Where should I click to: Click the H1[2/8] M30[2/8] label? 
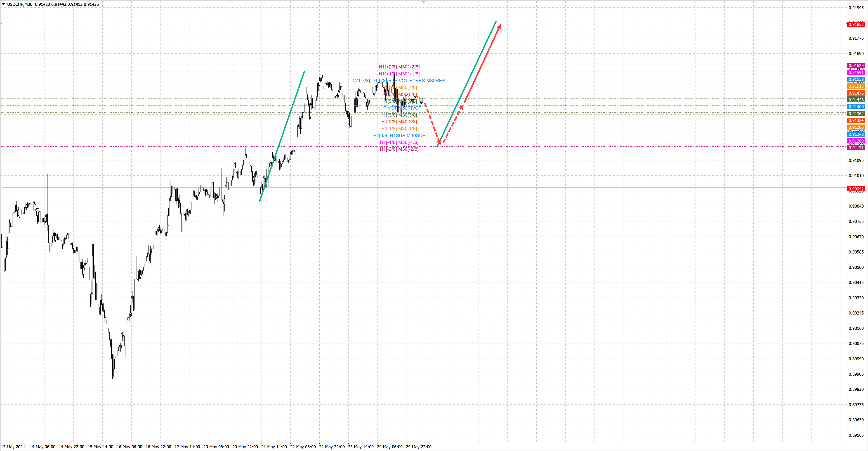[x=399, y=122]
